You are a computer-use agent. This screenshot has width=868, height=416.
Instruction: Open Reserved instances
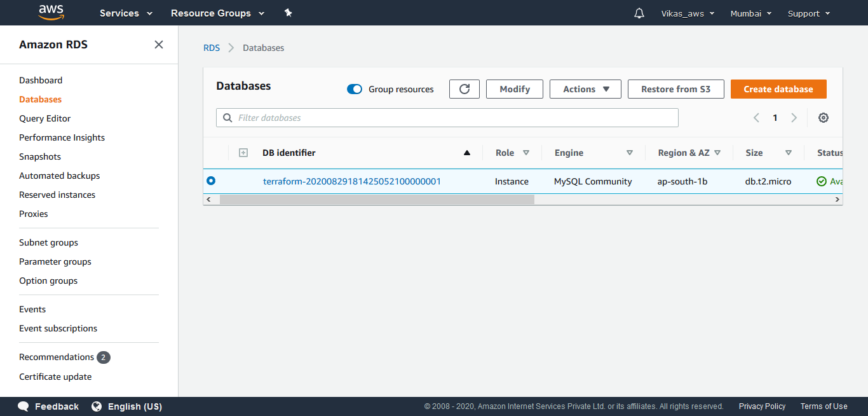click(57, 195)
